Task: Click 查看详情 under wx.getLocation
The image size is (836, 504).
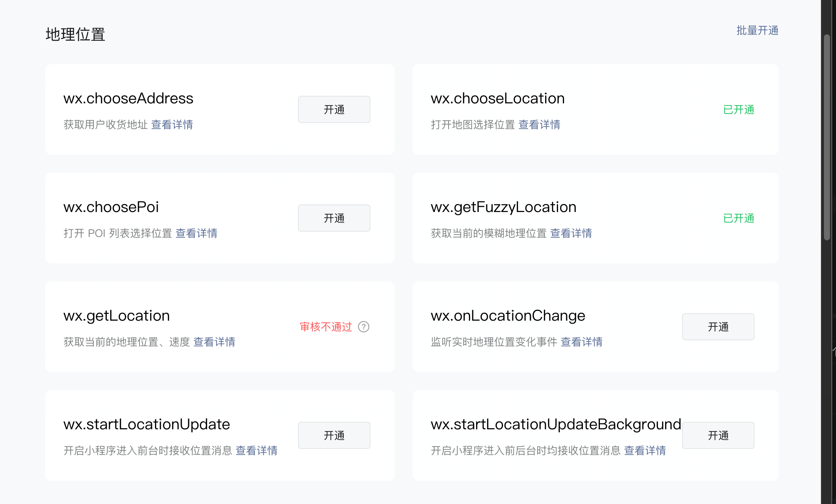Action: tap(214, 342)
